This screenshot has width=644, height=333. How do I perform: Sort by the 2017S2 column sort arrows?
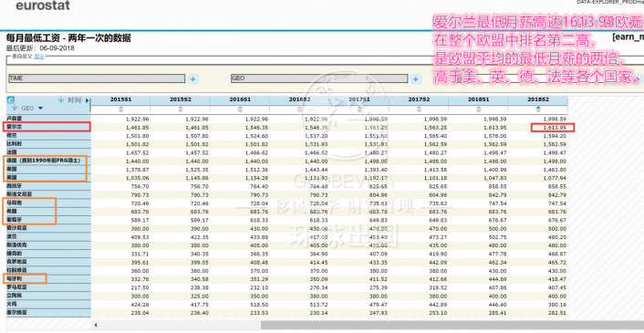tap(419, 109)
